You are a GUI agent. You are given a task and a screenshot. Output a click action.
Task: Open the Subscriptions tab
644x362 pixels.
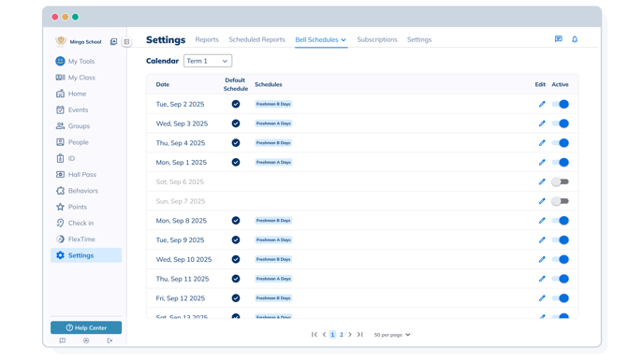point(377,40)
